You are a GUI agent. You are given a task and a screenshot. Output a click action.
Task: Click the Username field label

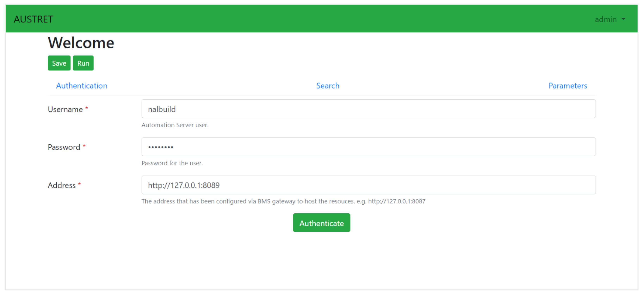[65, 109]
